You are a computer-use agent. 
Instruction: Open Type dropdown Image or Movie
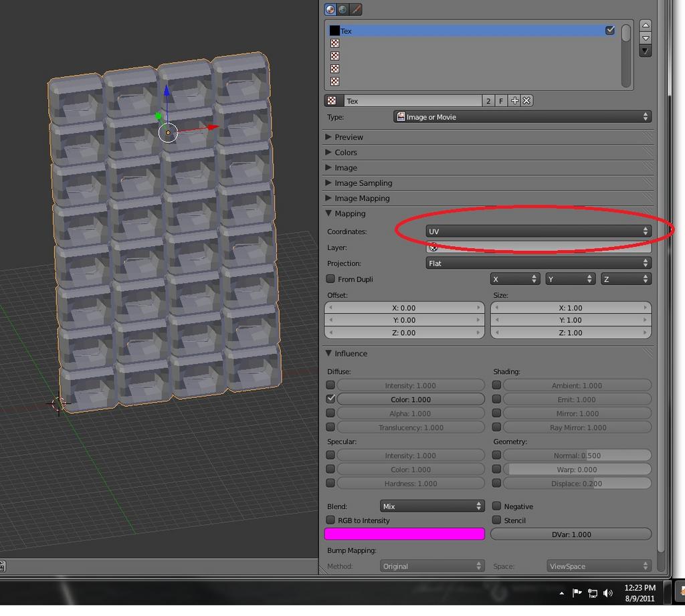(522, 116)
